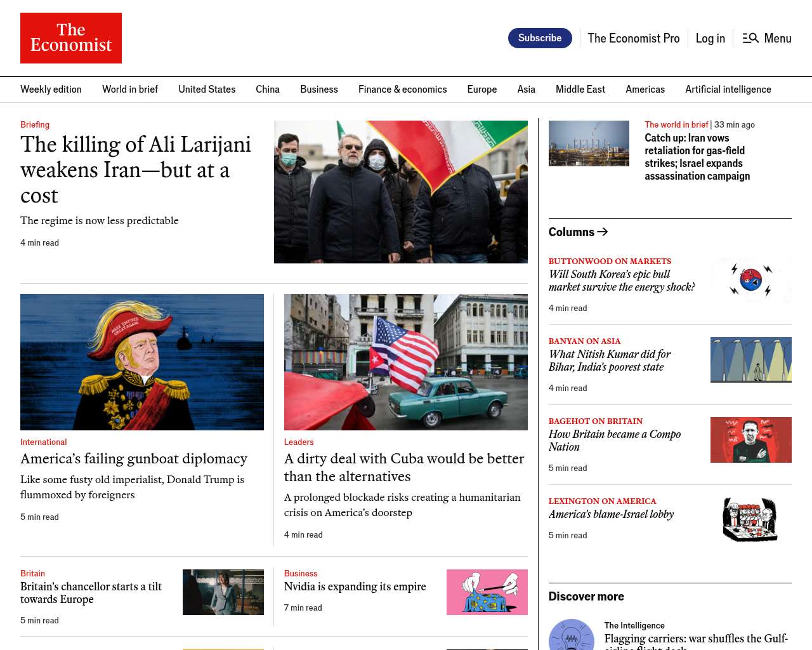This screenshot has width=812, height=650.
Task: Navigate to the Business section
Action: click(319, 90)
